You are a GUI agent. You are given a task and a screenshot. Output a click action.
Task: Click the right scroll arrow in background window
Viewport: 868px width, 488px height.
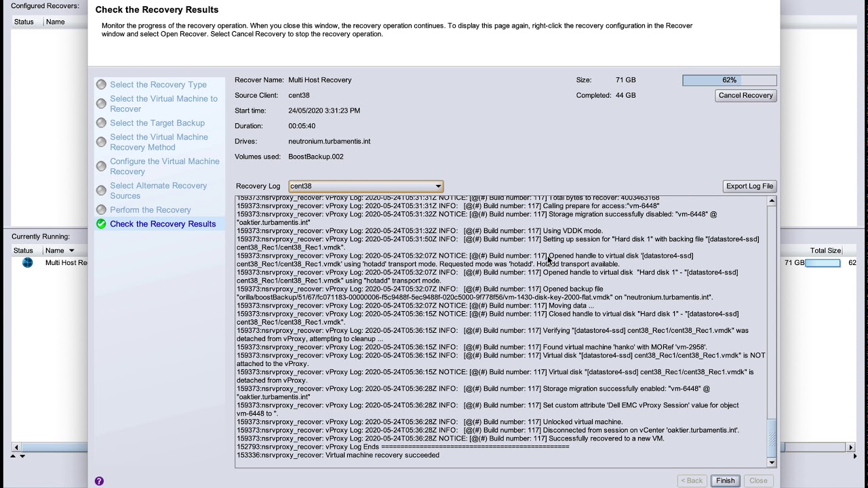point(851,447)
